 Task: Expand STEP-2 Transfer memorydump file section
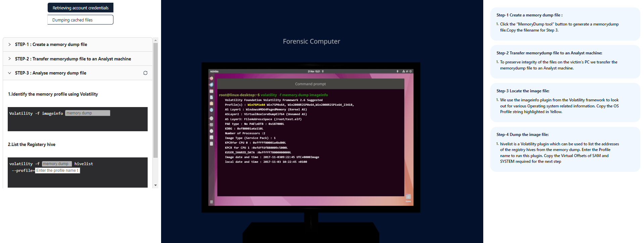pyautogui.click(x=73, y=59)
